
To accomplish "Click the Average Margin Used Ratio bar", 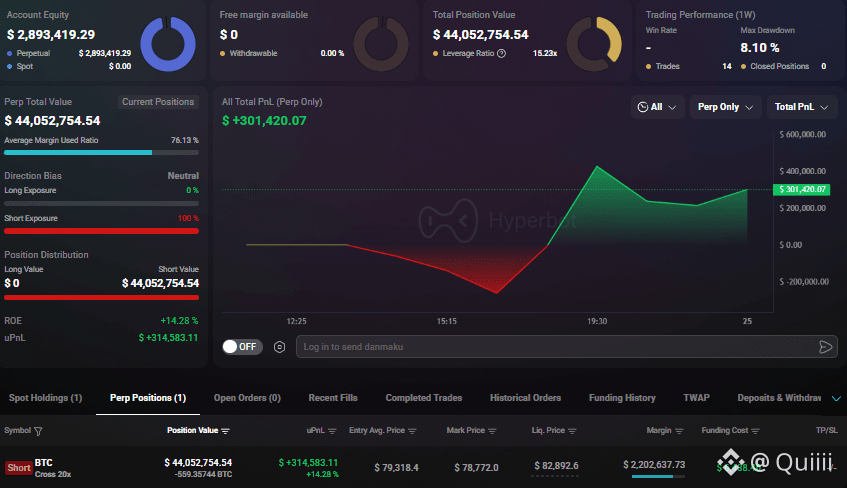I will [102, 153].
